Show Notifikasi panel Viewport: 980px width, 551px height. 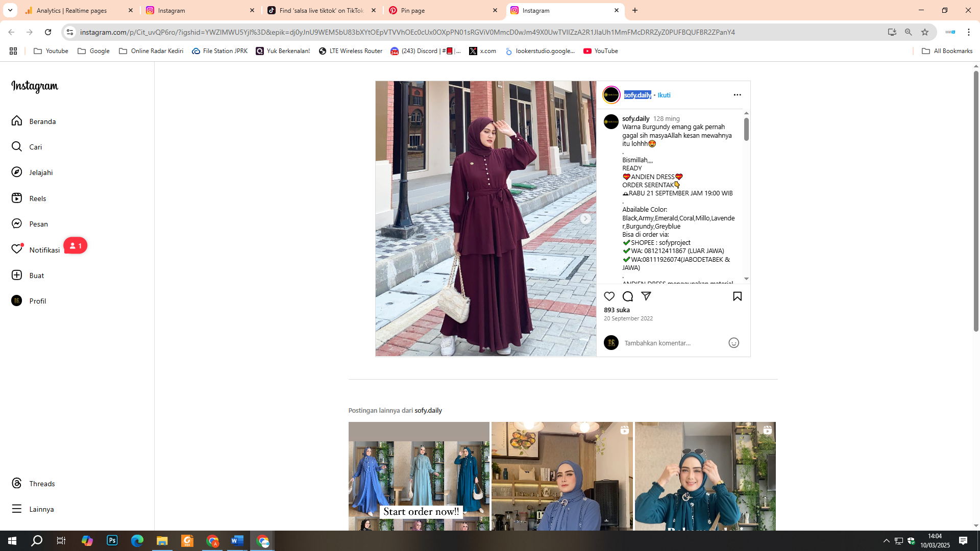pyautogui.click(x=36, y=249)
